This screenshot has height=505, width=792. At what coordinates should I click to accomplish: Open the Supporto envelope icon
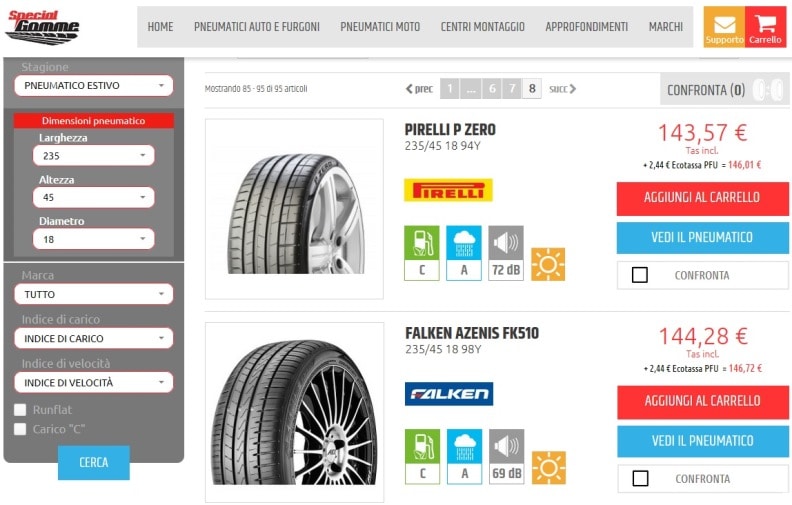pyautogui.click(x=724, y=27)
